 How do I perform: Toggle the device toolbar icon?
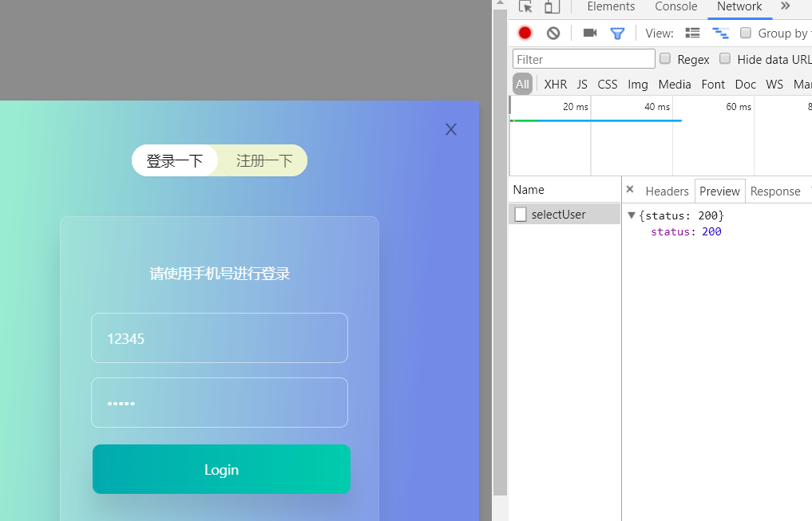point(552,6)
